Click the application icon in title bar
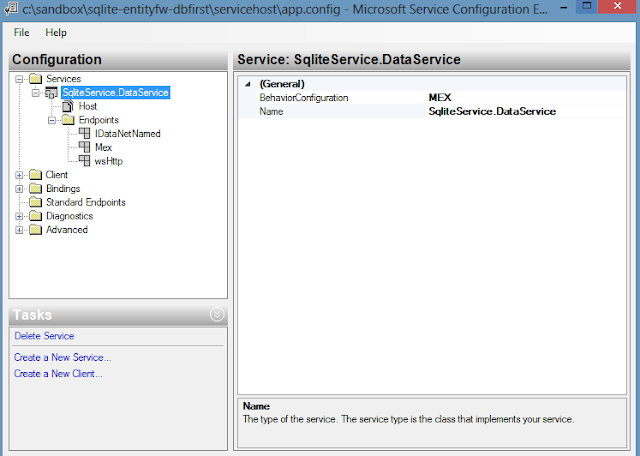The image size is (640, 456). [11, 8]
